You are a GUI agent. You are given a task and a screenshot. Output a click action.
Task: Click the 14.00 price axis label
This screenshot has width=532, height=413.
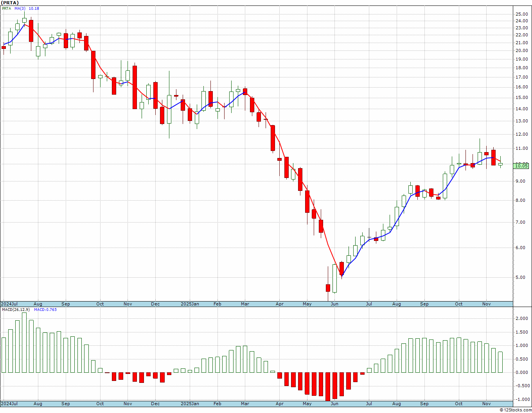(x=522, y=109)
